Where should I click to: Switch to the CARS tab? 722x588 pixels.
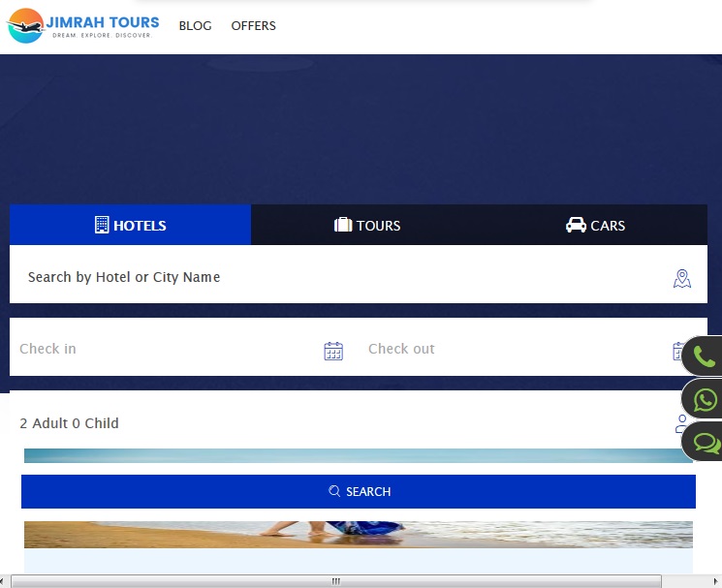click(x=595, y=225)
